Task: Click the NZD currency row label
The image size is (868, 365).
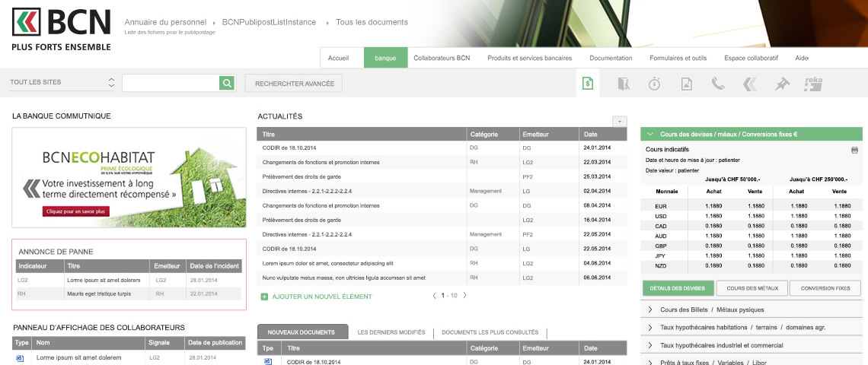Action: (x=661, y=265)
